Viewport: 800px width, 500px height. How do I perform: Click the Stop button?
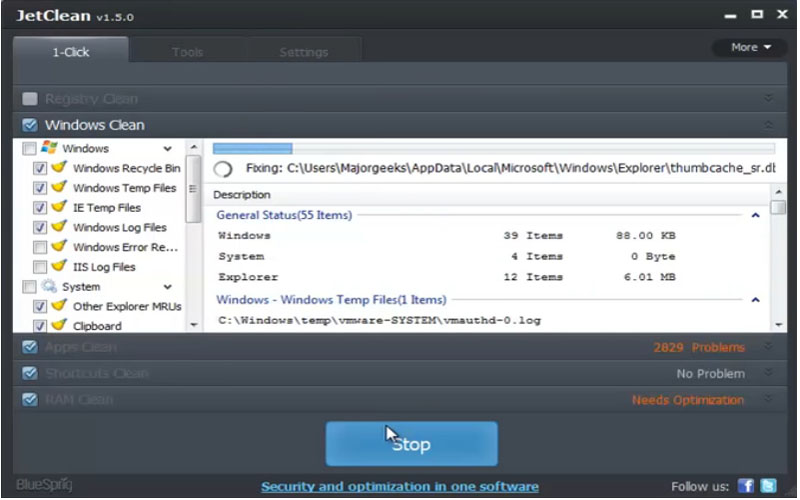coord(411,443)
